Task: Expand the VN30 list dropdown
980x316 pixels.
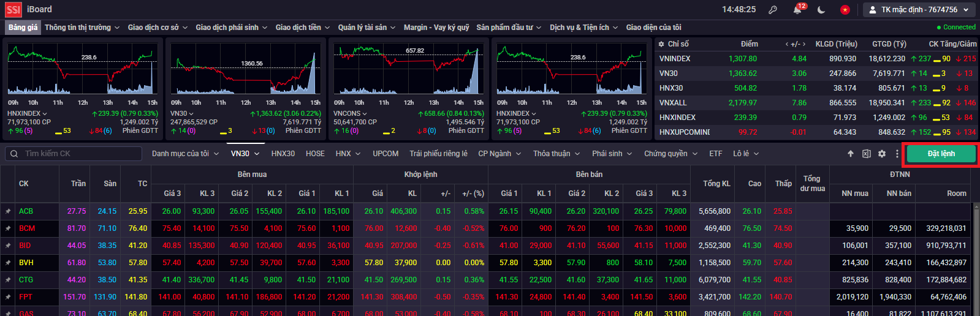Action: pyautogui.click(x=245, y=154)
